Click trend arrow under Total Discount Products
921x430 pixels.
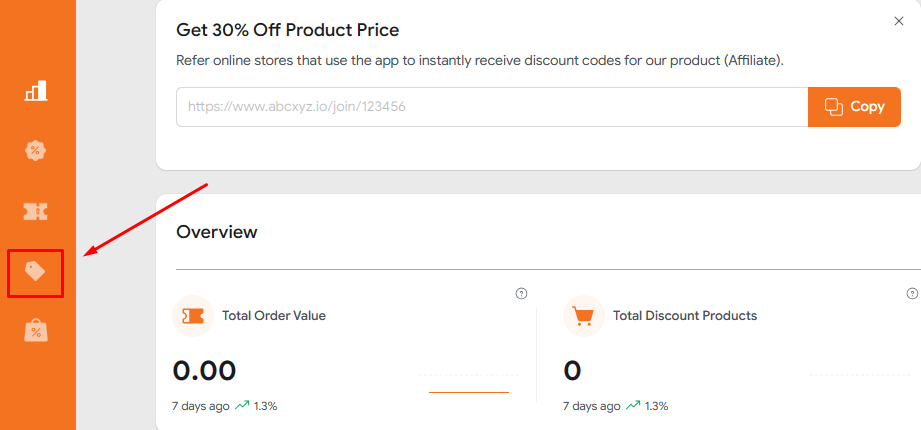click(x=633, y=406)
